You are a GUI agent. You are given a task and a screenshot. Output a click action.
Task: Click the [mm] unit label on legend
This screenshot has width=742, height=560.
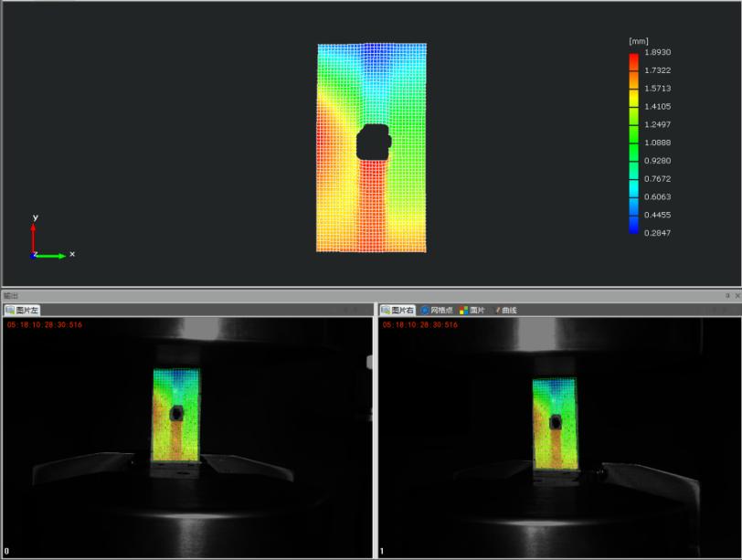click(x=638, y=42)
